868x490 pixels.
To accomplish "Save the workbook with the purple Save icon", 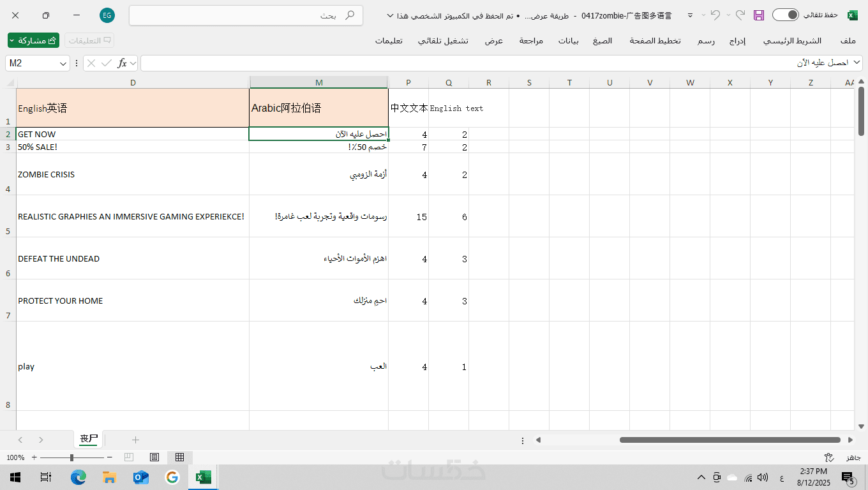I will pyautogui.click(x=759, y=15).
